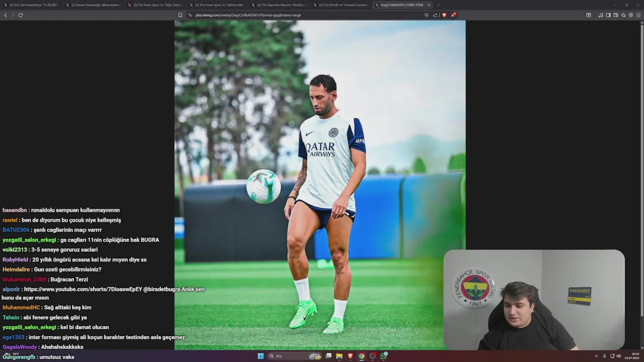This screenshot has height=362, width=644.
Task: Open a new browser tab
Action: [x=438, y=5]
